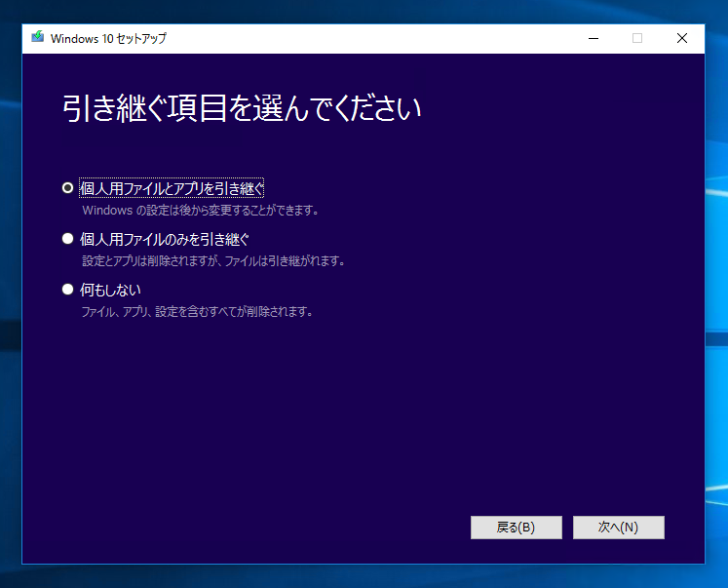Click the Windows 10 setup title bar icon
Screen dimensions: 728x588
pyautogui.click(x=38, y=37)
